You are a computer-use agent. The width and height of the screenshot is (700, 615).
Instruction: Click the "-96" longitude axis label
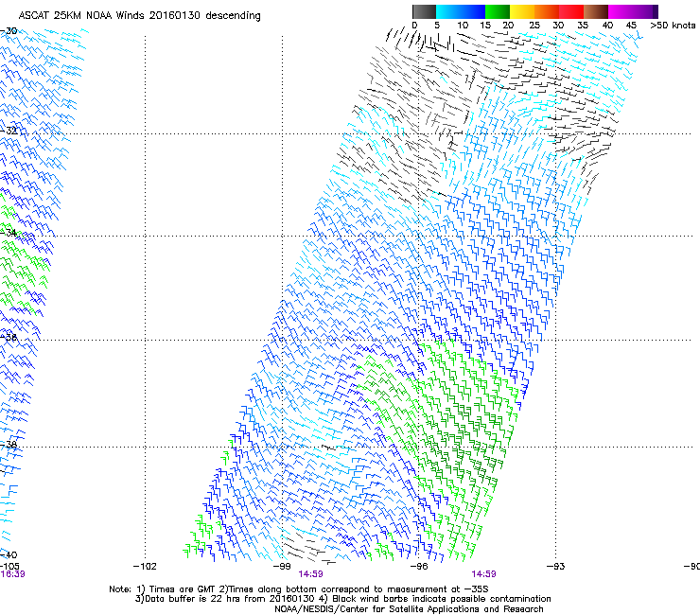point(419,567)
